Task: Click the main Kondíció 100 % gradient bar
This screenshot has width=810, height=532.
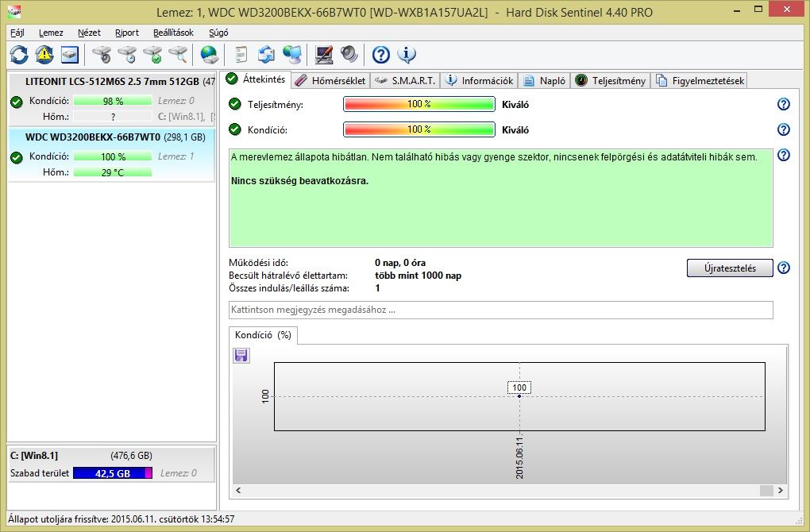Action: 419,129
